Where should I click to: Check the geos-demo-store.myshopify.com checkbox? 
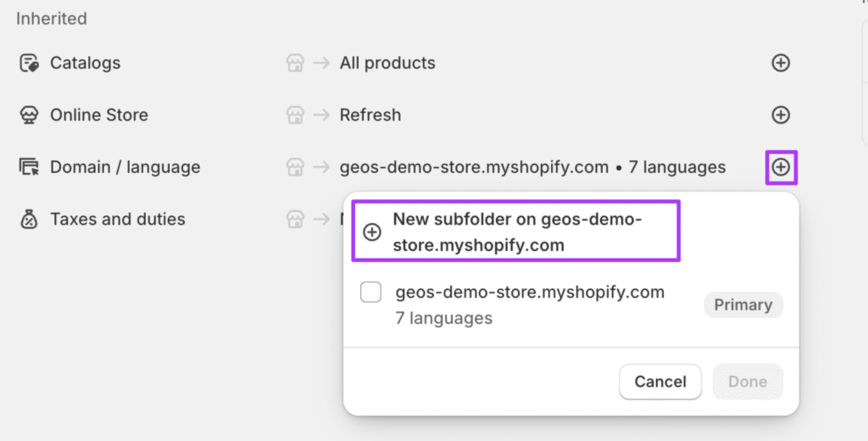(x=371, y=292)
